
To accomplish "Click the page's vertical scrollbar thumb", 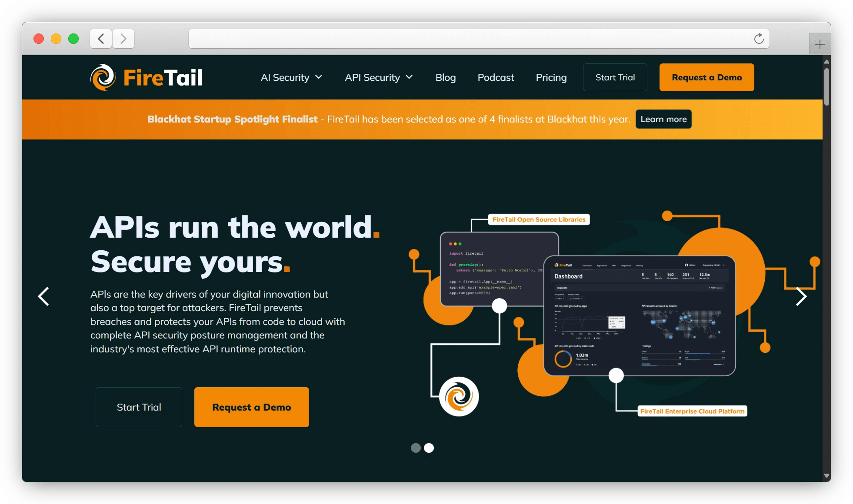I will click(826, 87).
